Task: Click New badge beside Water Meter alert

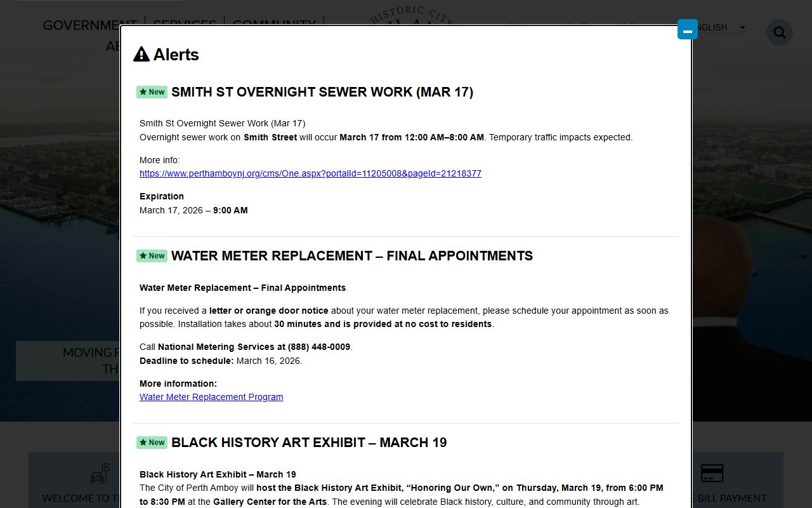Action: point(152,256)
